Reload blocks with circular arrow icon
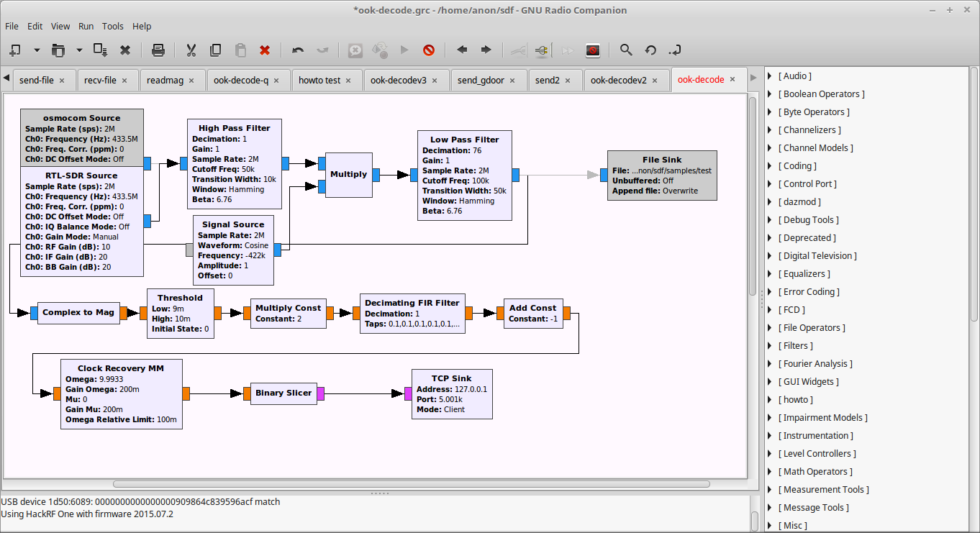 coord(650,50)
